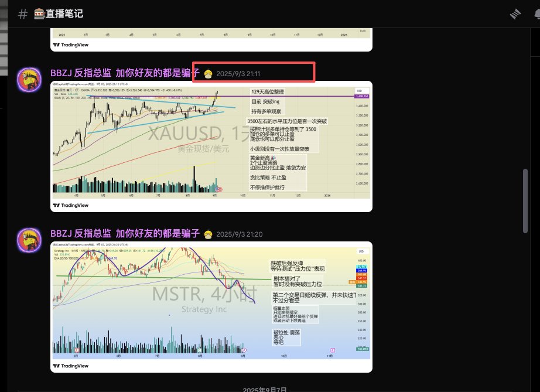This screenshot has width=540, height=392.
Task: Click the timestamp 2025/9/3 21:20
Action: (x=240, y=234)
